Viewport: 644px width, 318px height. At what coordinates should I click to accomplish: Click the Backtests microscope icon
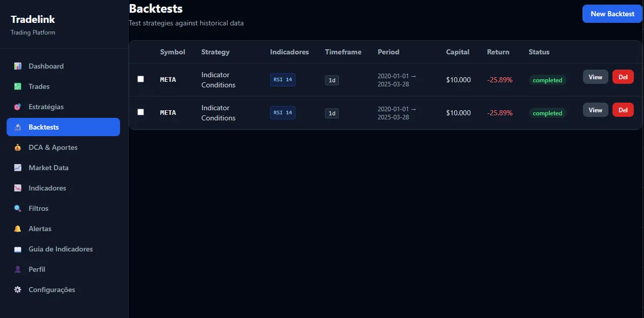[18, 127]
